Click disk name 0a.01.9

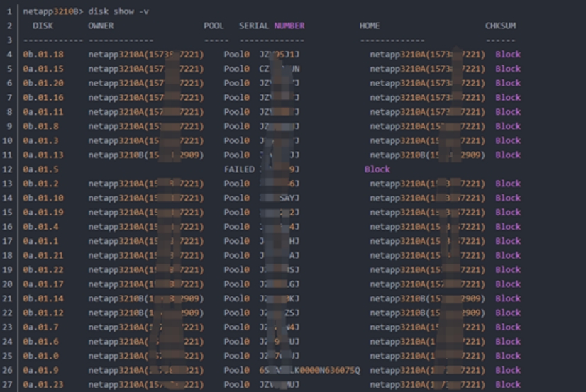[x=40, y=370]
